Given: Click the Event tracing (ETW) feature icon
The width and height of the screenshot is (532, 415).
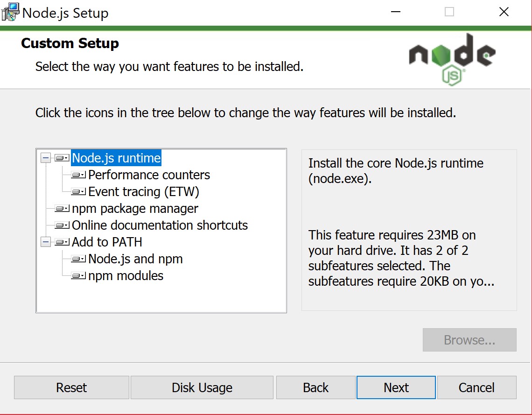Looking at the screenshot, I should coord(78,192).
